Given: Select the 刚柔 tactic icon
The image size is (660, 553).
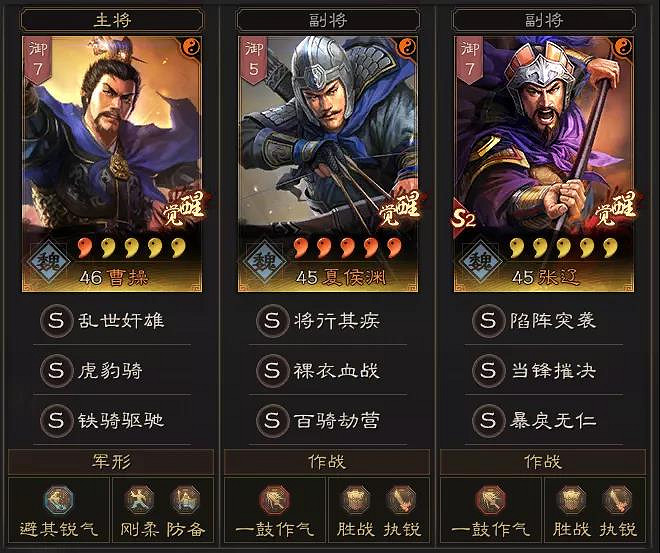Looking at the screenshot, I should (139, 500).
